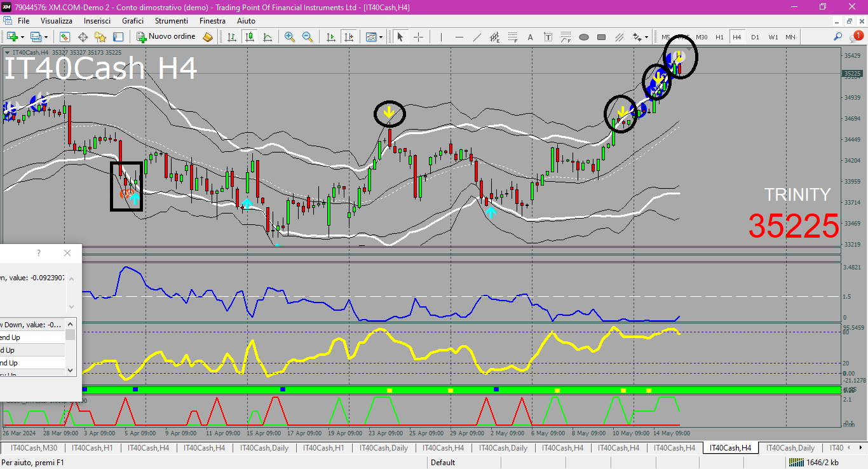Zoom in on the chart
The image size is (868, 469).
click(x=290, y=37)
